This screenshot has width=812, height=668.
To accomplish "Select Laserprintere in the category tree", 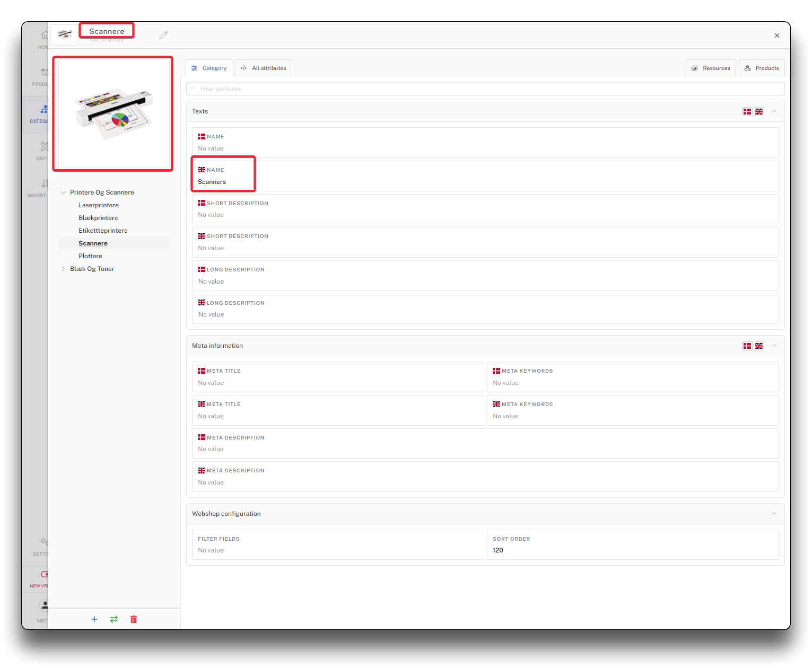I will pos(99,205).
